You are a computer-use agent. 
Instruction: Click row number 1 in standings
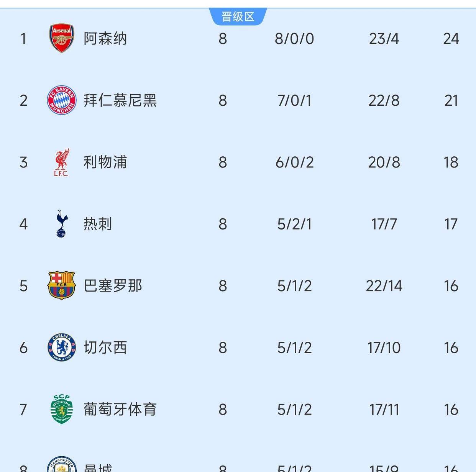click(23, 38)
